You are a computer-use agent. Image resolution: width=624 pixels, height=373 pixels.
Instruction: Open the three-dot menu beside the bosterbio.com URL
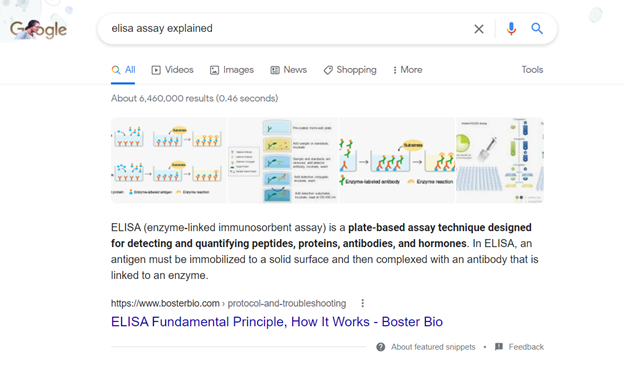[x=363, y=303]
